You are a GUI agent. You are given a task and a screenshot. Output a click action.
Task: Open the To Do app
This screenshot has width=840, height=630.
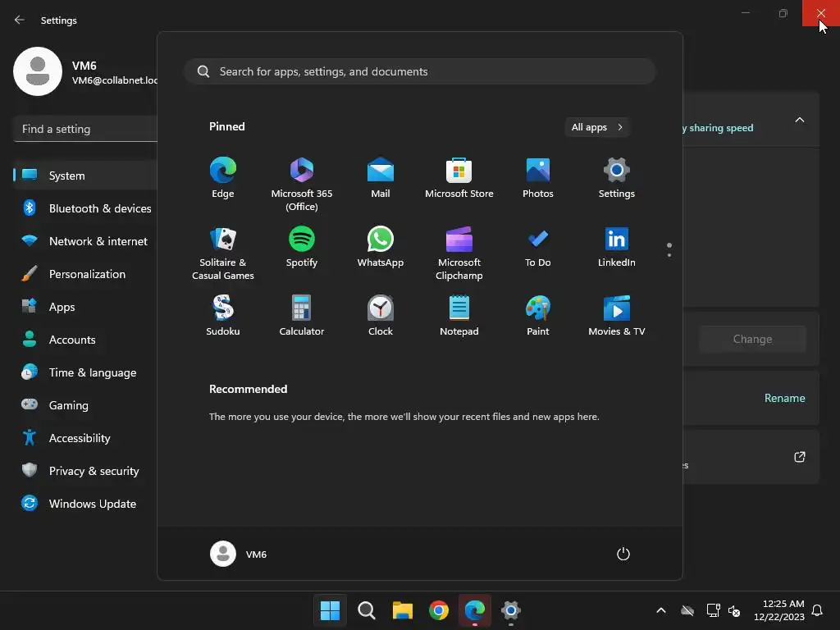point(538,247)
